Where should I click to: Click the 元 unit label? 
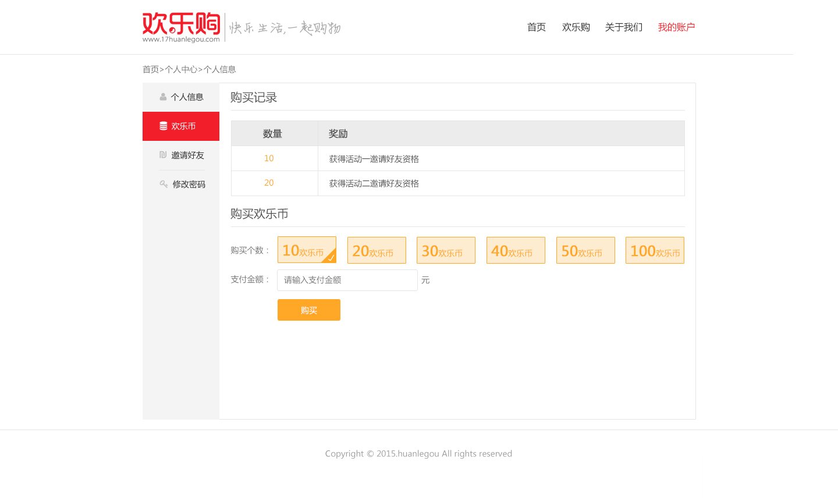coord(425,280)
